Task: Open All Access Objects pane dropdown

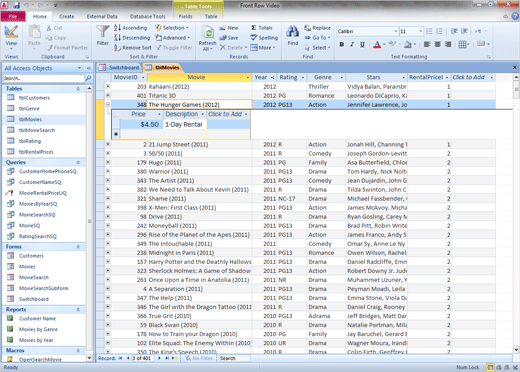Action: tap(79, 68)
